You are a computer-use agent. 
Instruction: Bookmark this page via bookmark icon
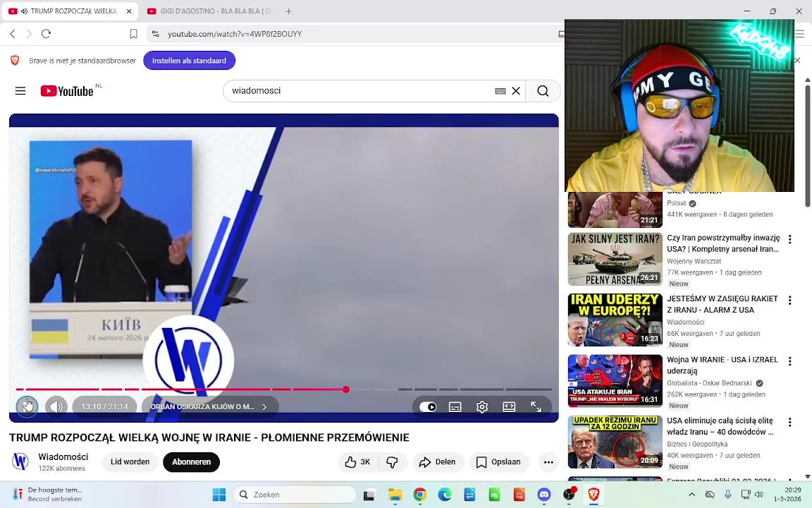(134, 34)
